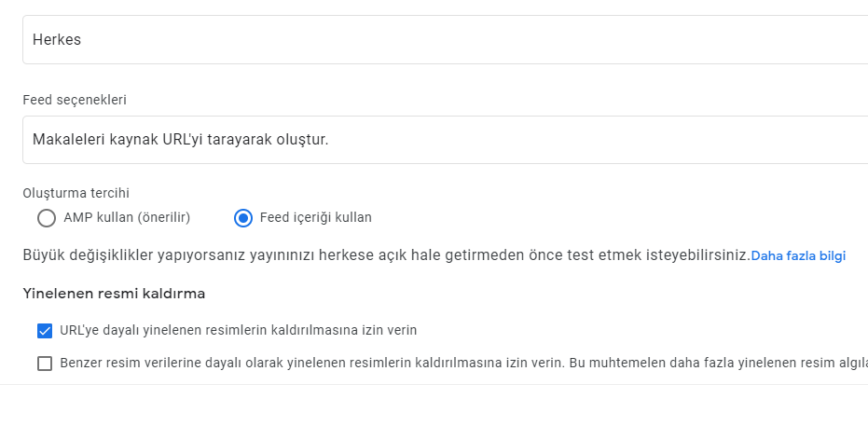Image resolution: width=868 pixels, height=426 pixels.
Task: Click the filled blue radio dot icon
Action: coord(243,218)
